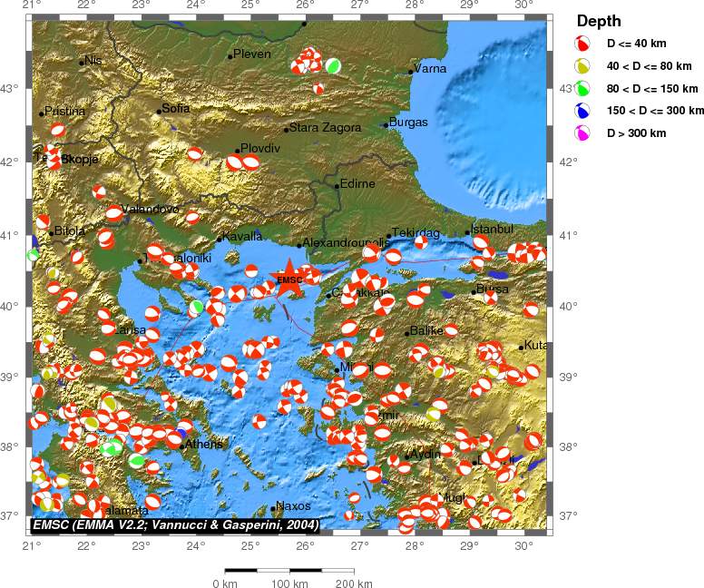Viewport: 704px width, 588px height.
Task: Click the Sofia city marker dot
Action: (x=159, y=112)
